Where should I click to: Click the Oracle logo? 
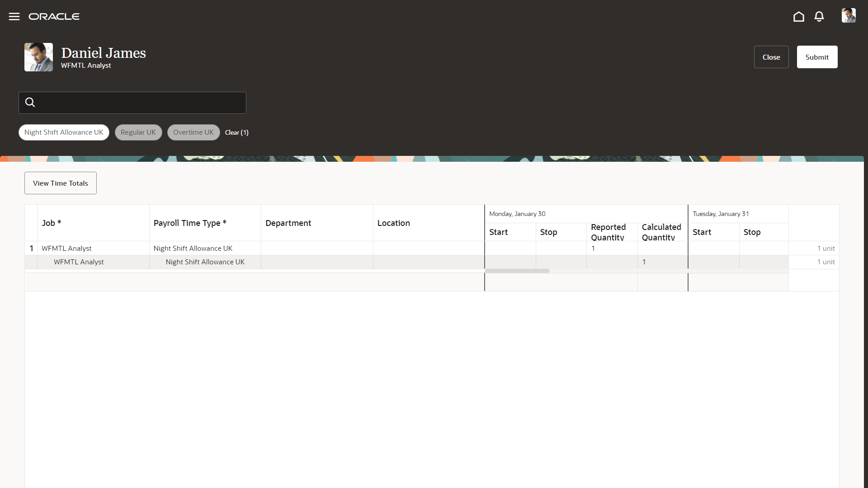click(54, 17)
